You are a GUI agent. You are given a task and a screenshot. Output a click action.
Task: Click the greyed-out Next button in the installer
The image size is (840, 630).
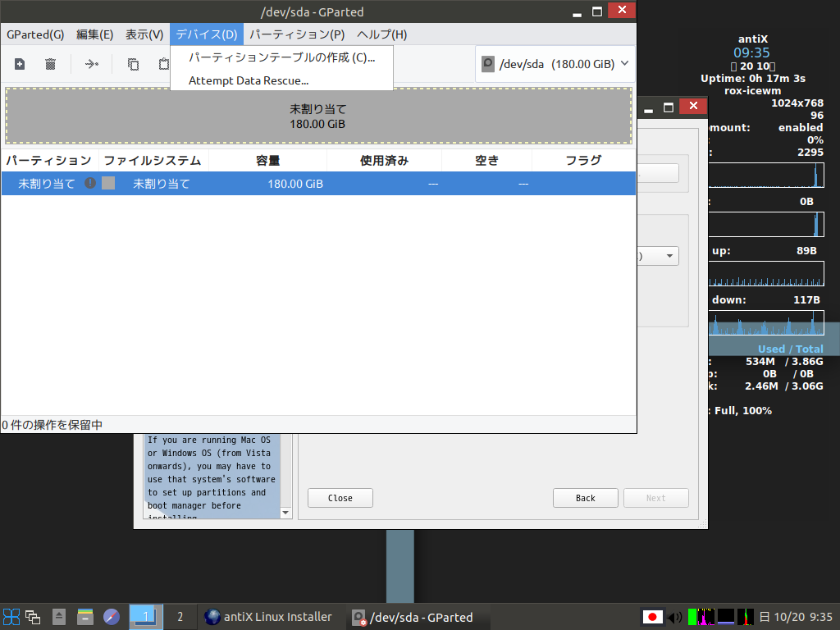(655, 498)
